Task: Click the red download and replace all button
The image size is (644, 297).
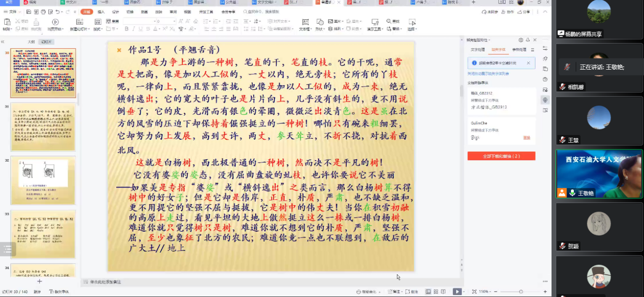Action: tap(501, 156)
